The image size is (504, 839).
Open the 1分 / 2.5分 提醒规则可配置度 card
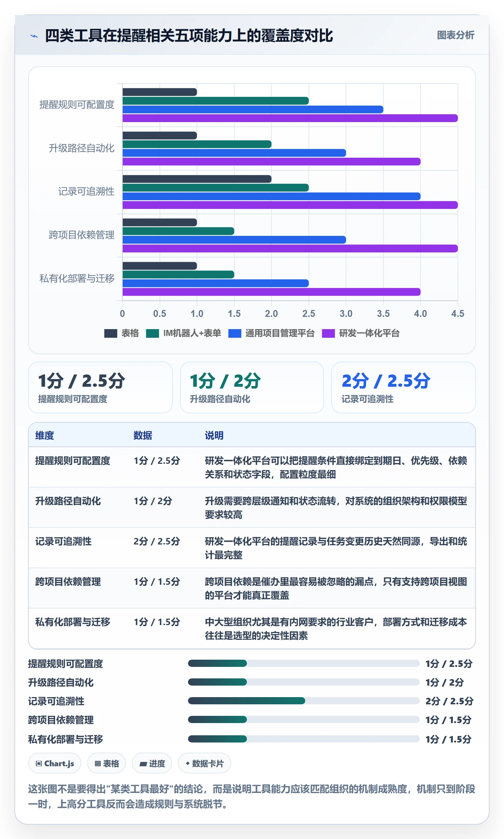tap(100, 387)
